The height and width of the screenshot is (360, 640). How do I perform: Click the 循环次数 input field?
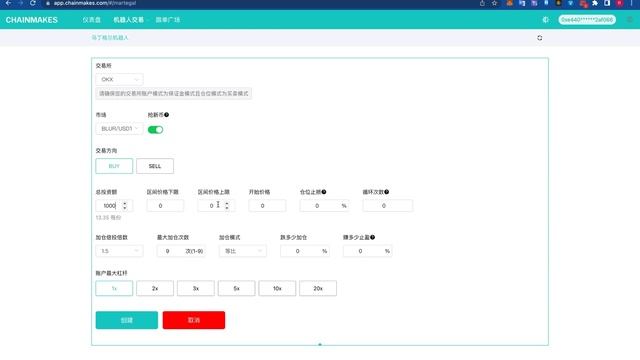click(387, 206)
